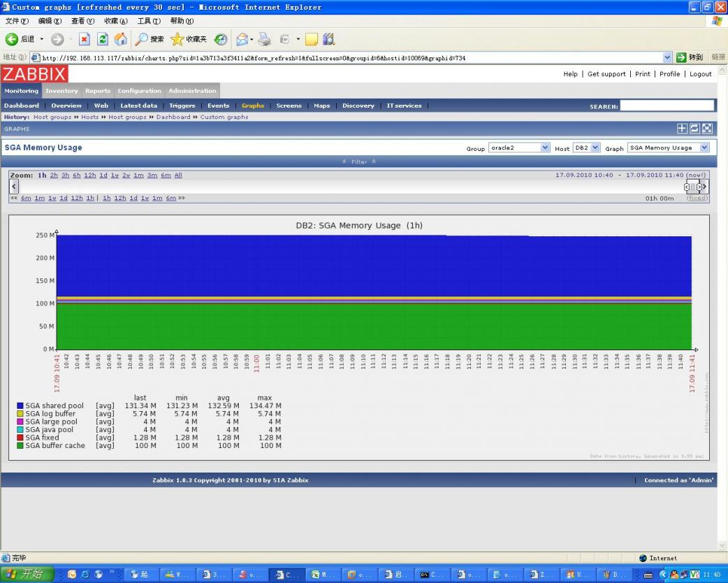Set zoom to 12h link
The height and width of the screenshot is (583, 728).
pos(89,175)
